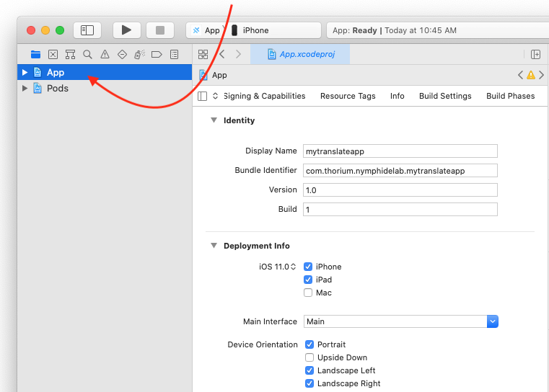Switch to the Build Settings tab

click(445, 96)
